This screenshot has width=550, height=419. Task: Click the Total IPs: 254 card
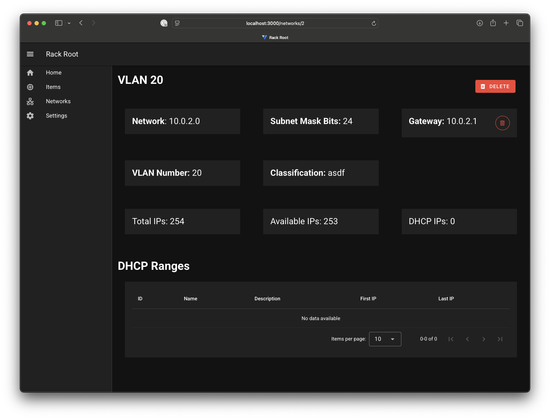[182, 221]
